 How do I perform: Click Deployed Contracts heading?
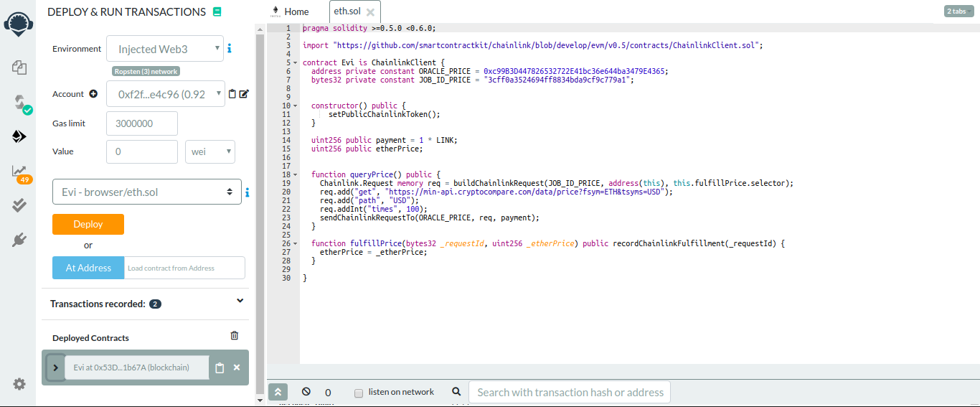point(90,338)
